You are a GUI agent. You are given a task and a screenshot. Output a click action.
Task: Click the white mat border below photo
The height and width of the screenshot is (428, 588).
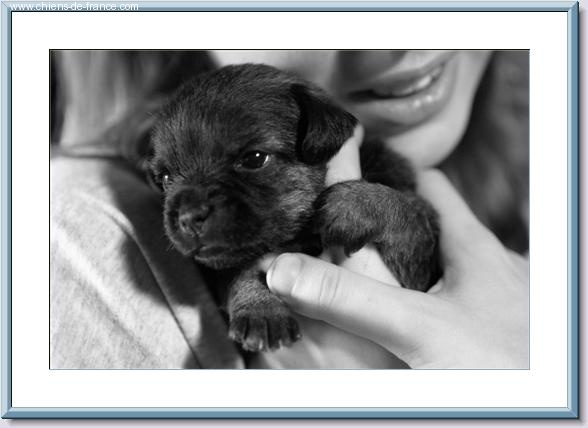tap(290, 388)
